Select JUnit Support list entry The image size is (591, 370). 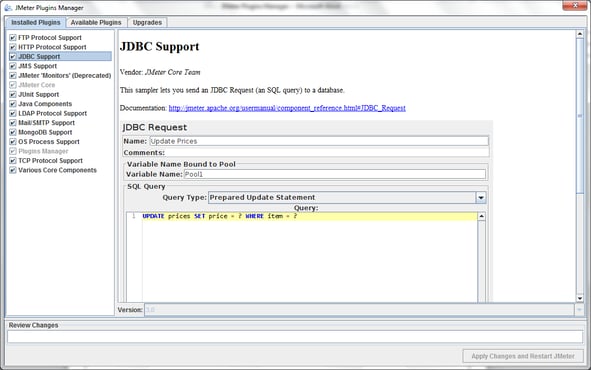[x=38, y=94]
